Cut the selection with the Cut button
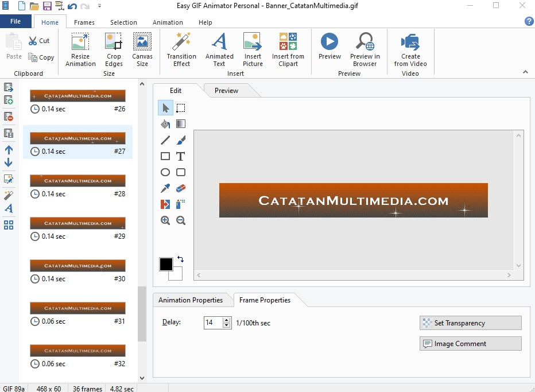This screenshot has width=535, height=392. [x=39, y=41]
